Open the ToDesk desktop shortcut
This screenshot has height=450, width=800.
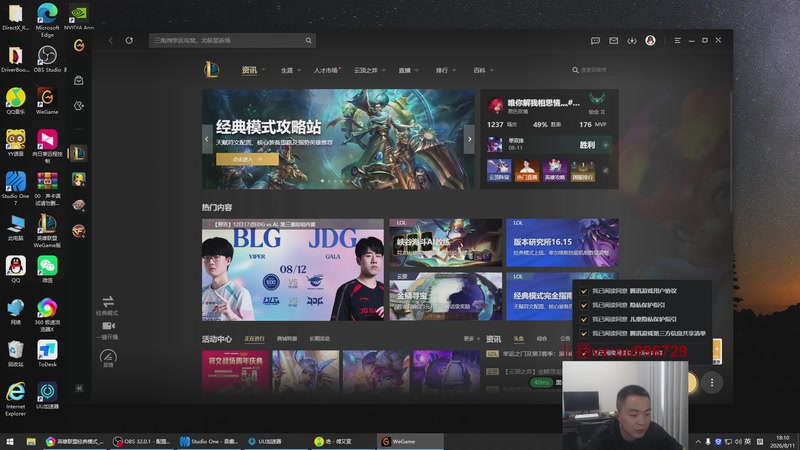click(x=47, y=354)
